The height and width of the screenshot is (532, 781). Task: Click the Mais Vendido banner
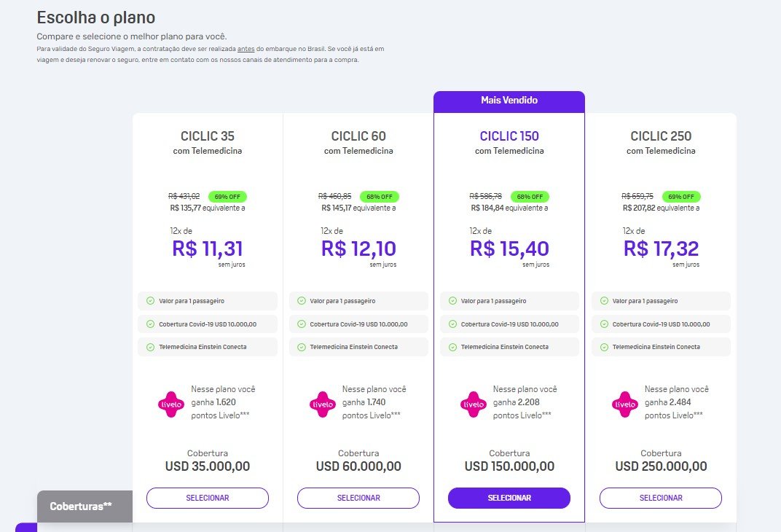pos(509,101)
